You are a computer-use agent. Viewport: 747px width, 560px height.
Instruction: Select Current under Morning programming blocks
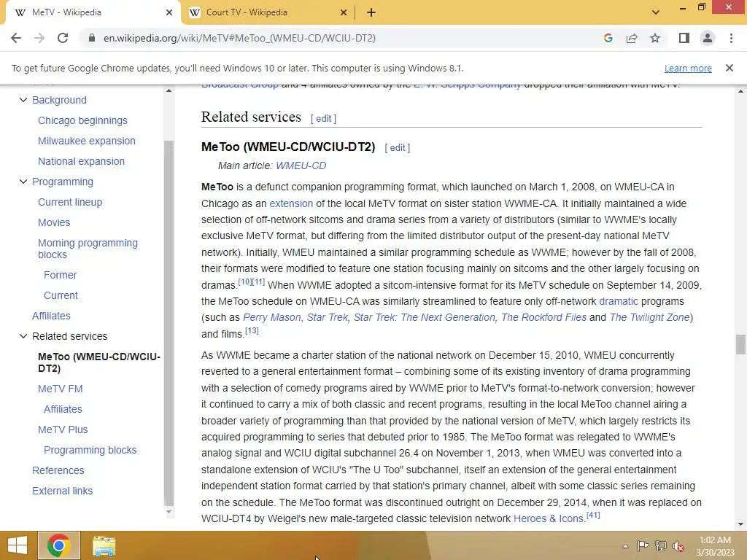tap(61, 295)
